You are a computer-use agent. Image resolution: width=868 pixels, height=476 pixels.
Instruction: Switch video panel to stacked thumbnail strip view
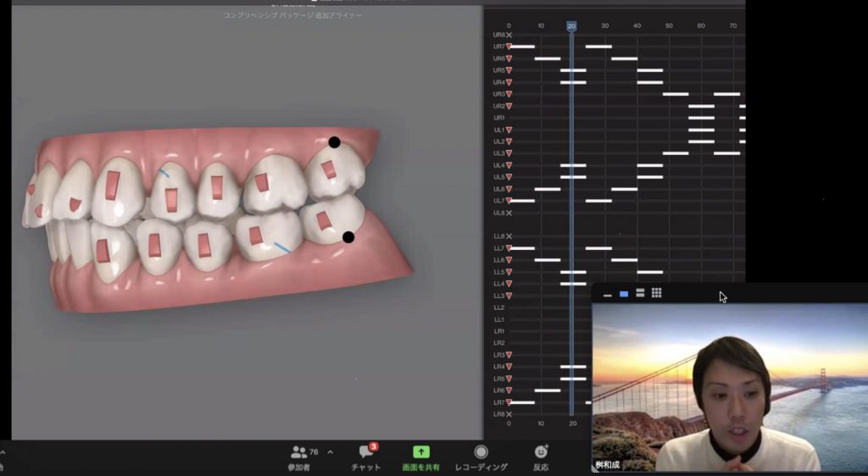click(x=640, y=293)
